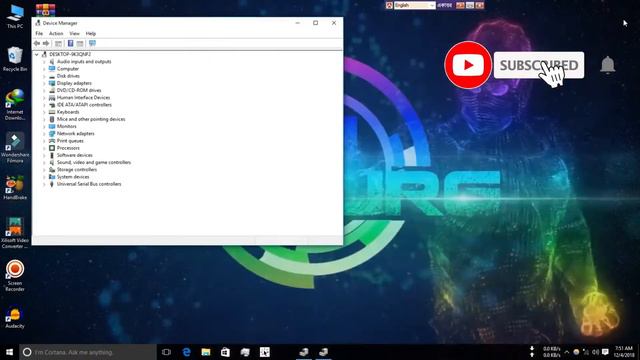Open the Screen Recorder desktop icon
Image resolution: width=640 pixels, height=360 pixels.
(15, 276)
